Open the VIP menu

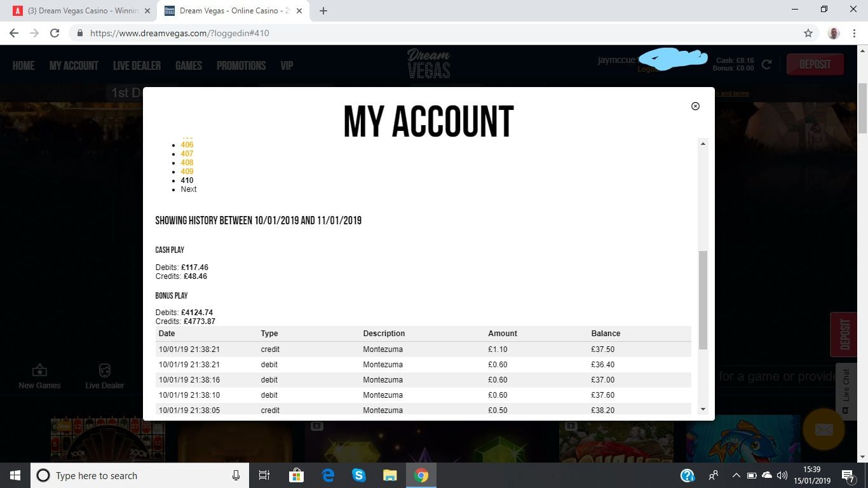click(287, 65)
